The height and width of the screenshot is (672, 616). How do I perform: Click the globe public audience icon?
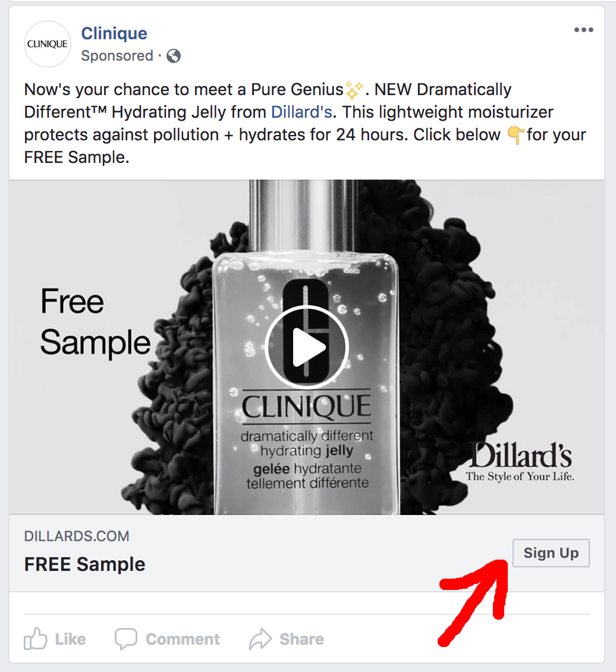tap(174, 56)
